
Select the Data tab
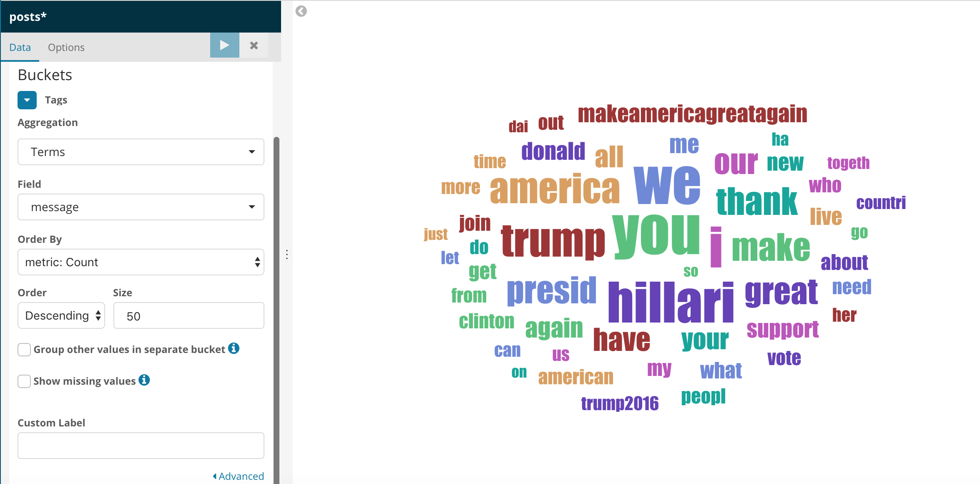click(20, 47)
